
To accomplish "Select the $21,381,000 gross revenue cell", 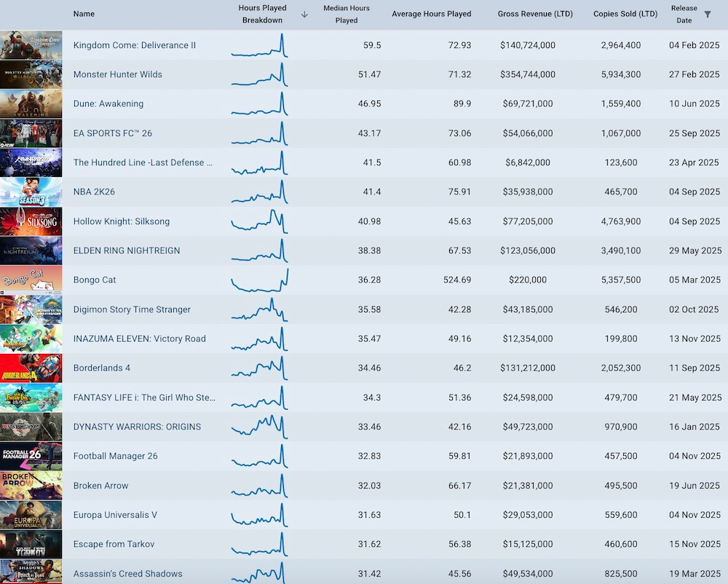I will [x=528, y=486].
